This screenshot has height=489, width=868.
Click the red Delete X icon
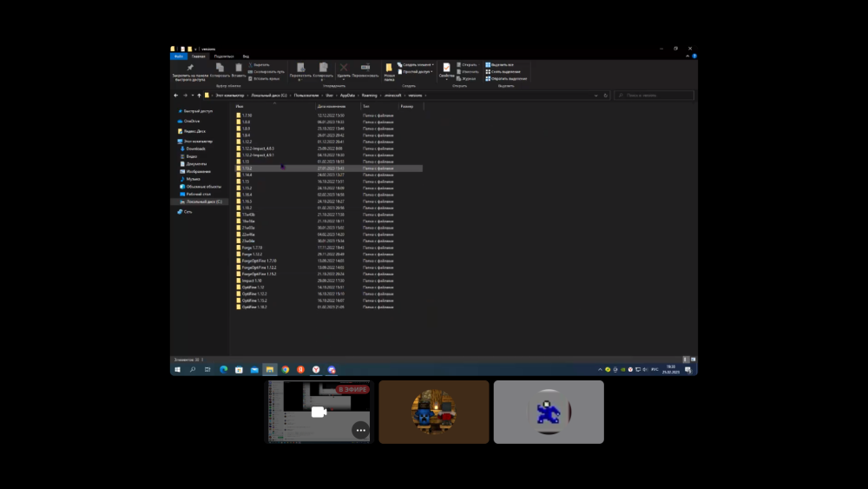[x=344, y=68]
